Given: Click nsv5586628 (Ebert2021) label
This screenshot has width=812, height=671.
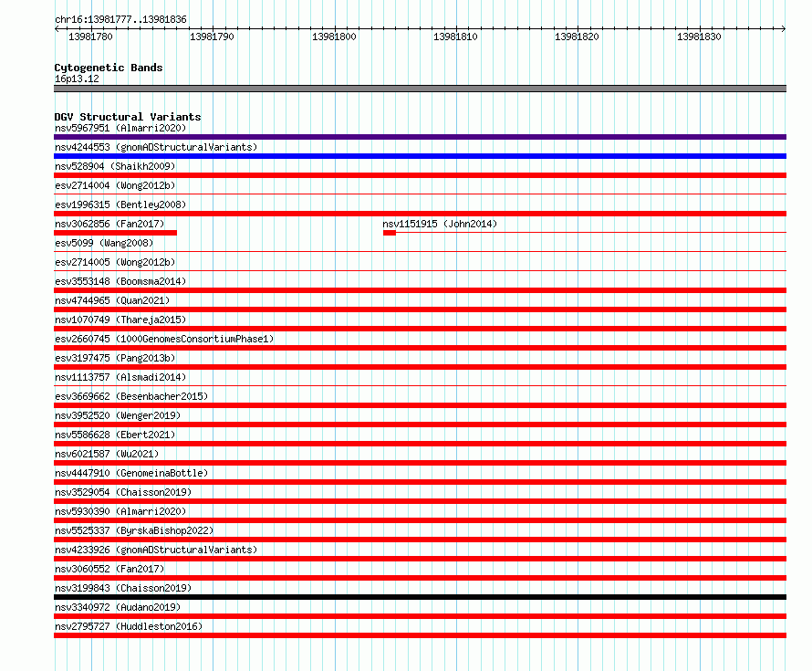Looking at the screenshot, I should point(115,435).
